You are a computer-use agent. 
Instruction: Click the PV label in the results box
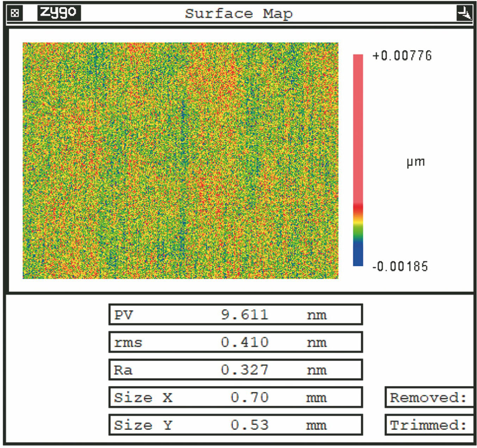click(124, 315)
